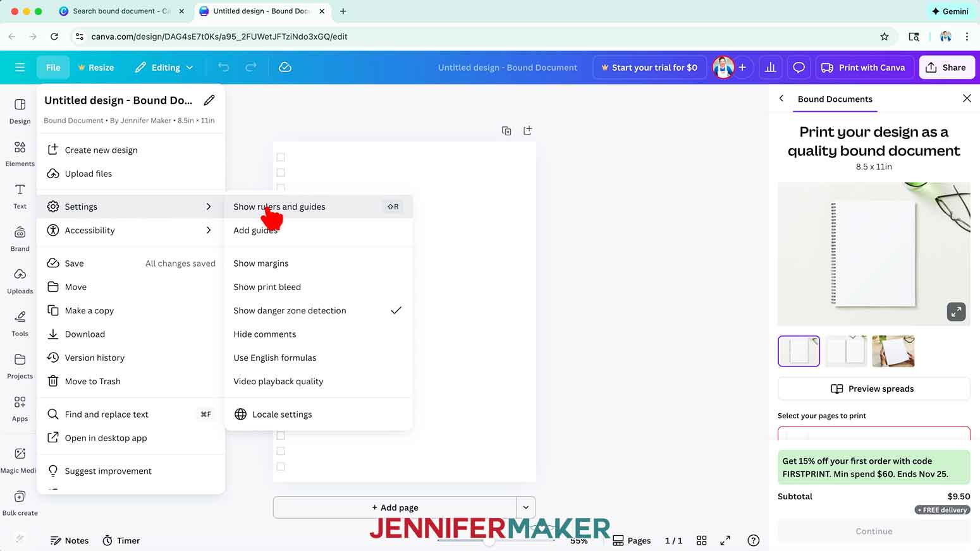Choose Upload files menu item
This screenshot has width=980, height=551.
[131, 174]
